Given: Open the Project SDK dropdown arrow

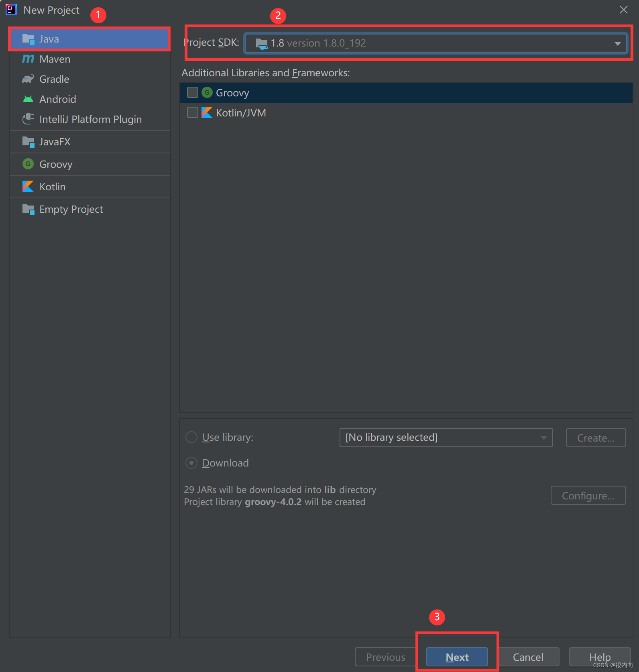Looking at the screenshot, I should [617, 43].
